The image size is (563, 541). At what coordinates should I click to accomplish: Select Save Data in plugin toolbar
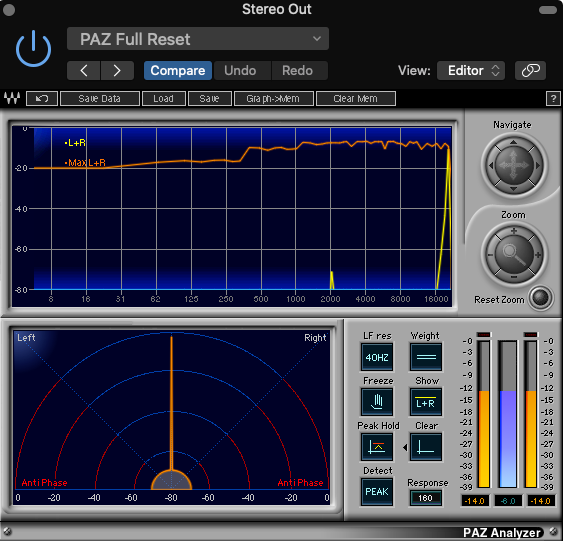[x=99, y=98]
